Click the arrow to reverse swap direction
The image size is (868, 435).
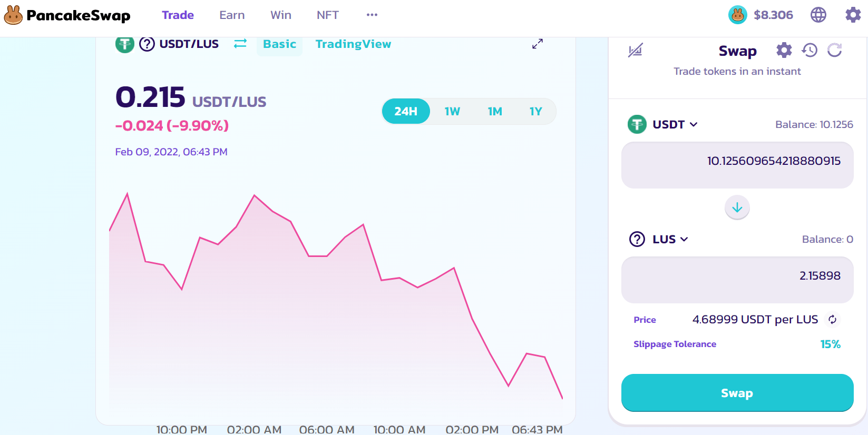click(737, 207)
